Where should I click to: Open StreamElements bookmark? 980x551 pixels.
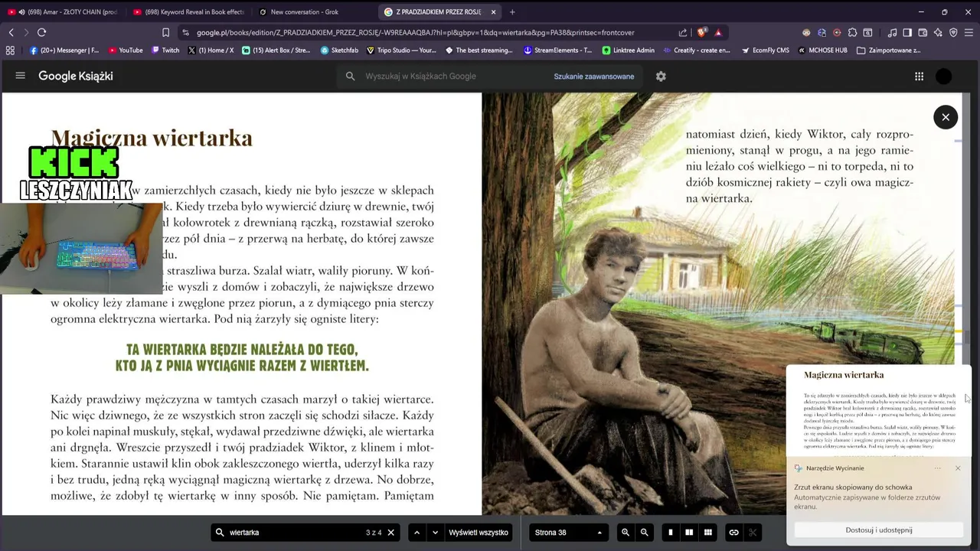point(558,51)
